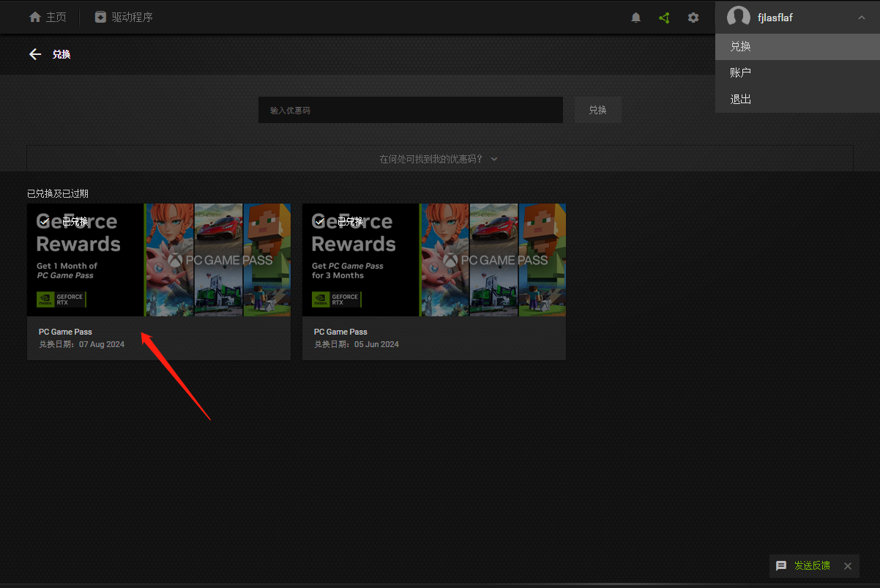Screen dimensions: 880x588
Task: Select 兑换 in the user menu
Action: 741,46
